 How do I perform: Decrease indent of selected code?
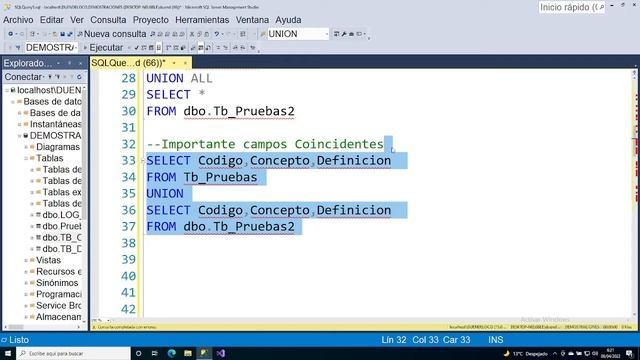click(x=236, y=48)
